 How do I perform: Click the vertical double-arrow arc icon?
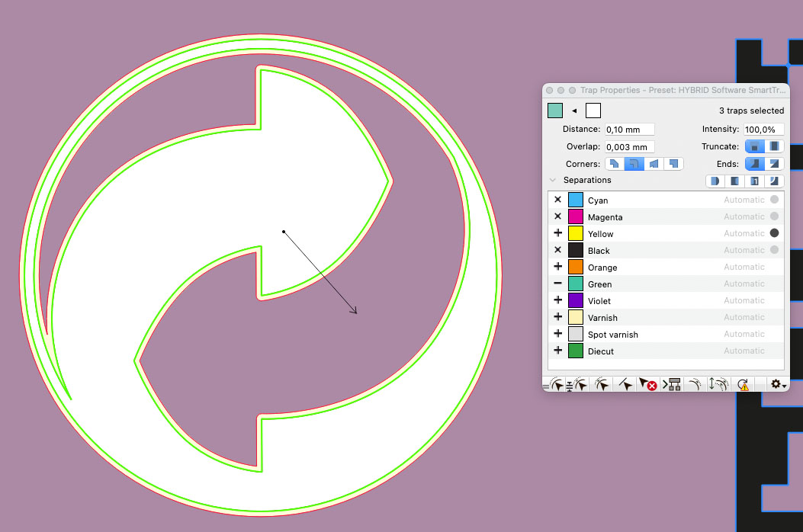coord(718,385)
